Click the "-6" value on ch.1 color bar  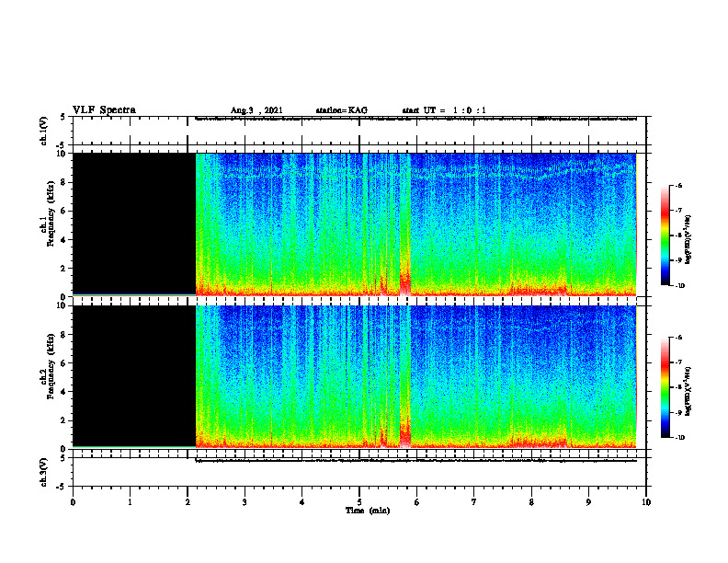click(678, 185)
